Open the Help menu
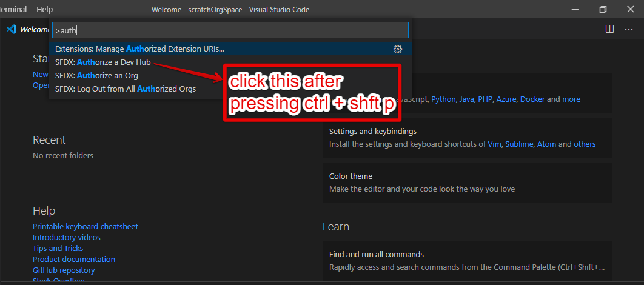Image resolution: width=644 pixels, height=285 pixels. (44, 10)
